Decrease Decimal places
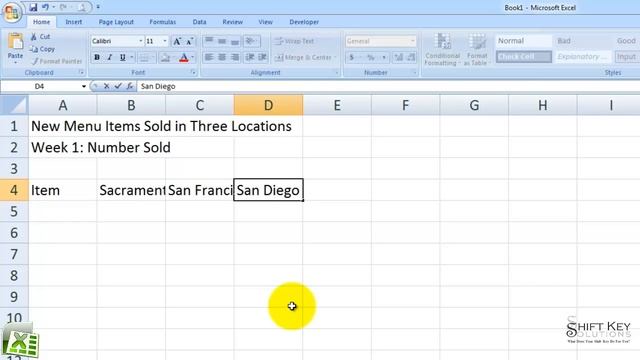This screenshot has height=360, width=640. pyautogui.click(x=411, y=58)
